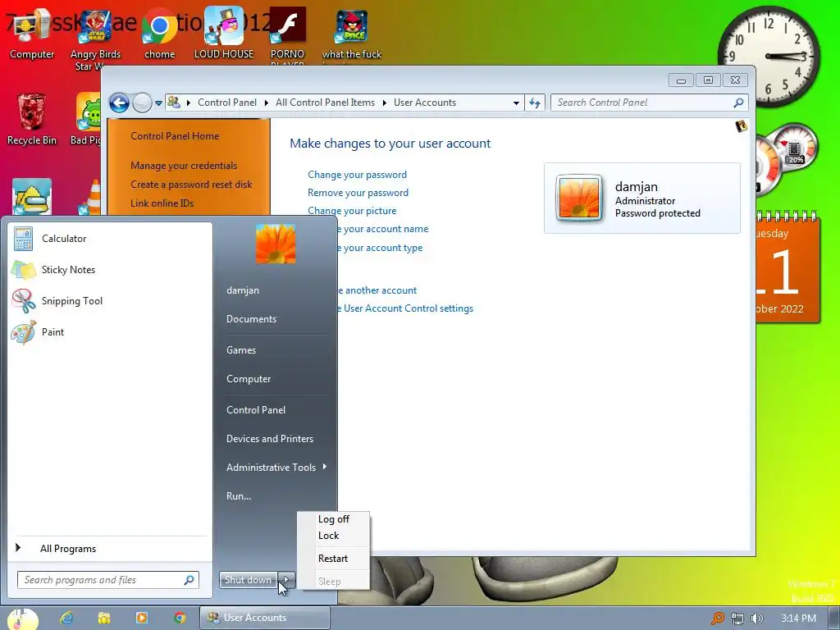Open Control Panel from the Start menu
Screen dimensions: 840x630
point(256,410)
